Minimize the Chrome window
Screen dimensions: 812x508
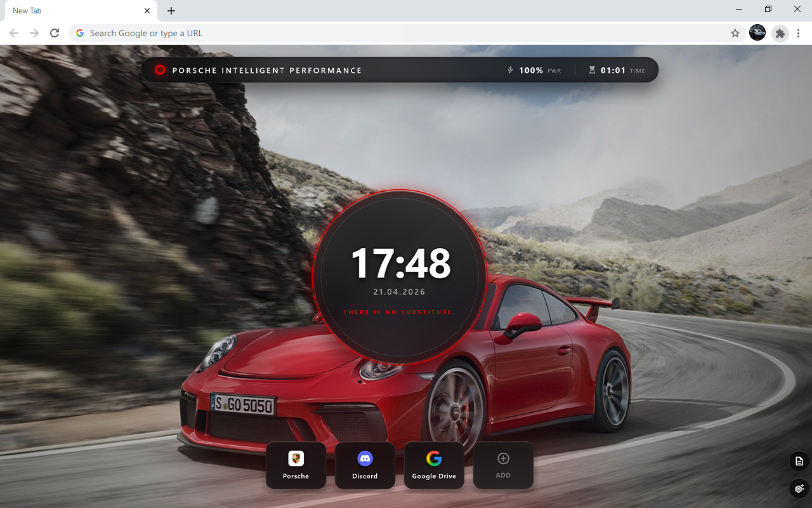(x=739, y=10)
